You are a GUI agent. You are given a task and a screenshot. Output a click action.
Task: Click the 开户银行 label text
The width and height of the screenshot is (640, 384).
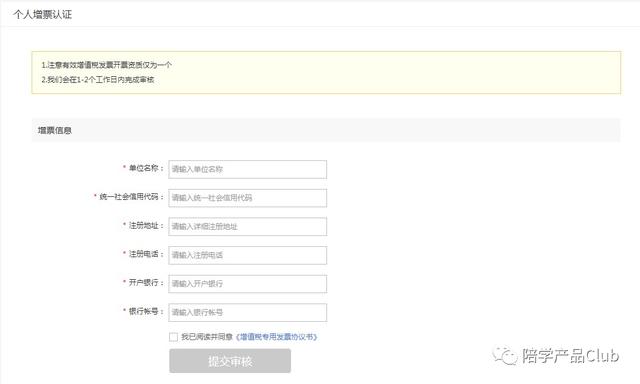[x=143, y=282]
